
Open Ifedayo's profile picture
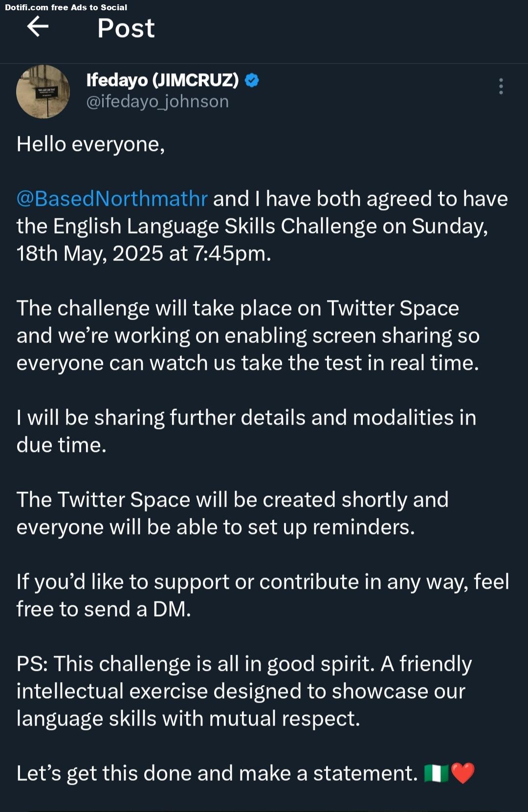[x=43, y=91]
